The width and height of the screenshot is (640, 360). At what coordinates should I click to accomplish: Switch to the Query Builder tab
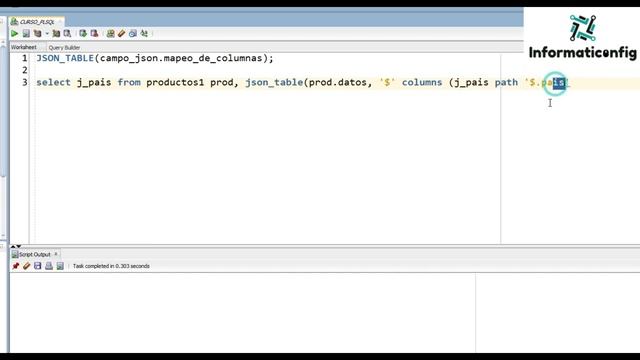click(64, 47)
